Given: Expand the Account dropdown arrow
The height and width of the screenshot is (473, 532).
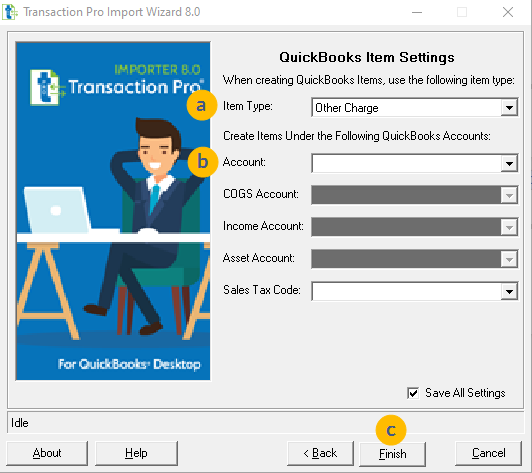Looking at the screenshot, I should 509,164.
